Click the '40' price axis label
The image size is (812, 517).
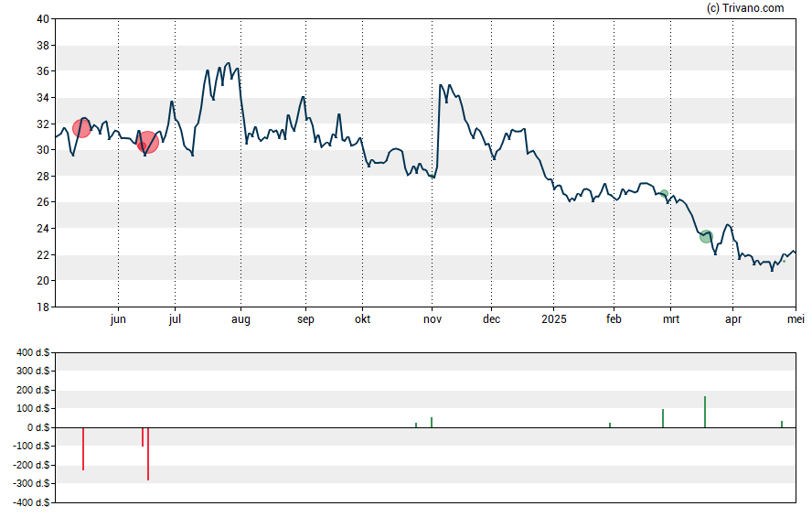point(43,19)
